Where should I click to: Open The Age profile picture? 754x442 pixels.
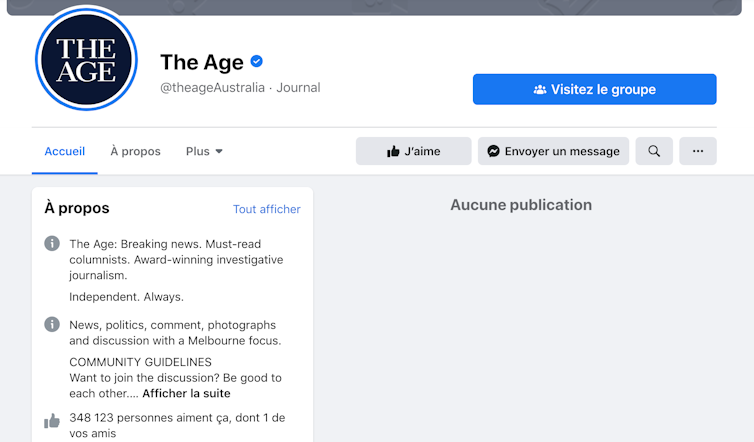[87, 60]
